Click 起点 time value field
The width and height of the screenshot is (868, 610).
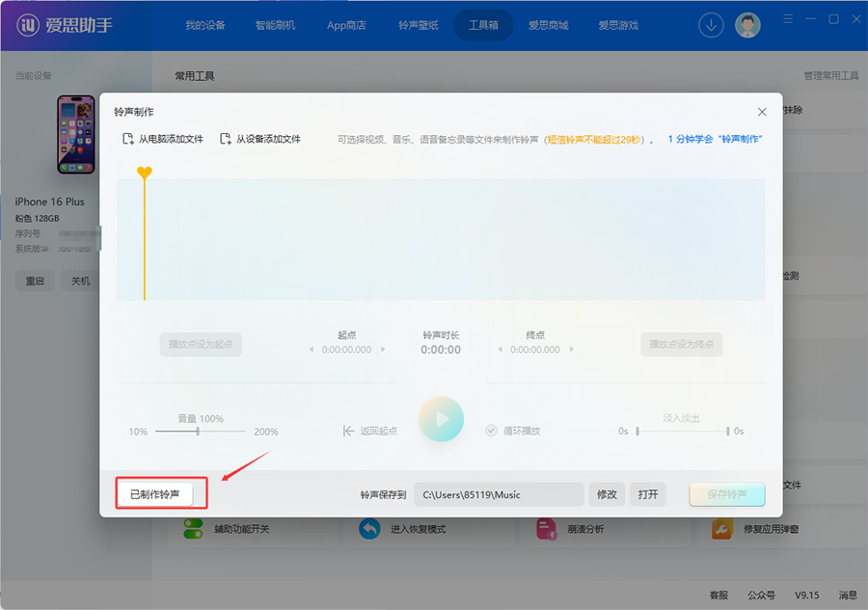(x=346, y=350)
